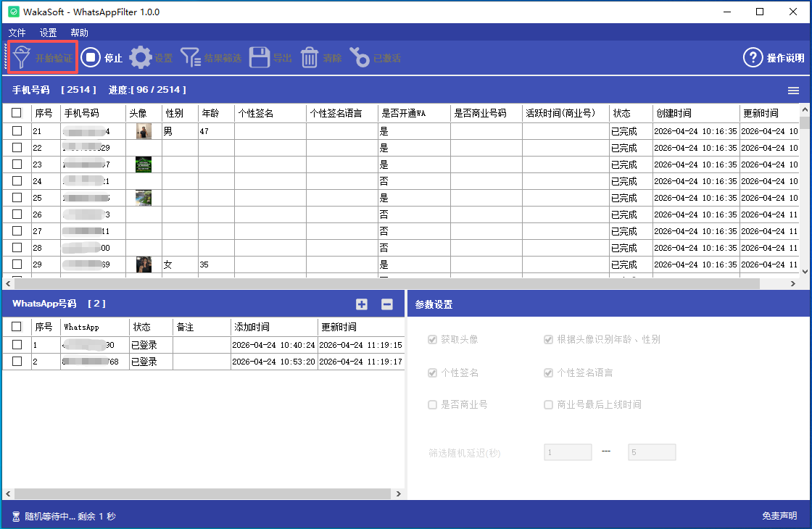812x529 pixels.
Task: Click the 免责声明 disclaimer link
Action: [779, 516]
